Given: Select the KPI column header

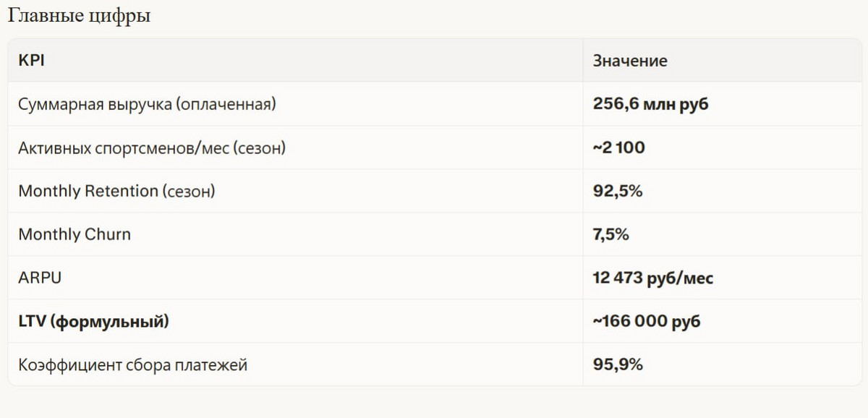Looking at the screenshot, I should (x=32, y=61).
